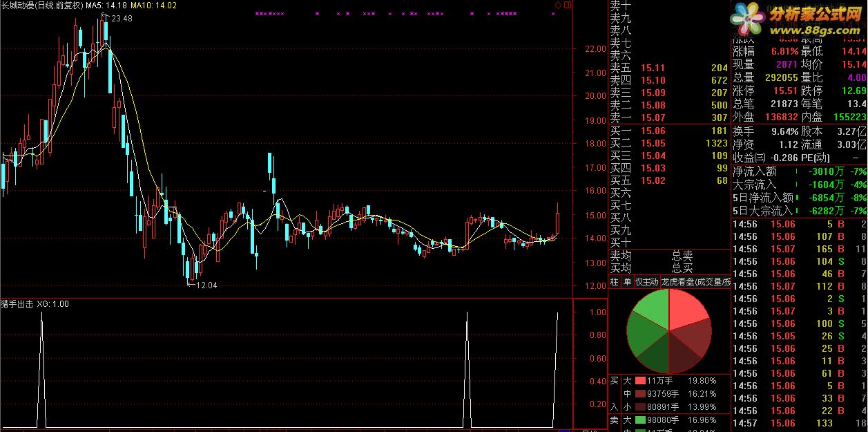This screenshot has width=868, height=432.
Task: Select the 卖二 15.08 ask row
Action: (x=669, y=105)
